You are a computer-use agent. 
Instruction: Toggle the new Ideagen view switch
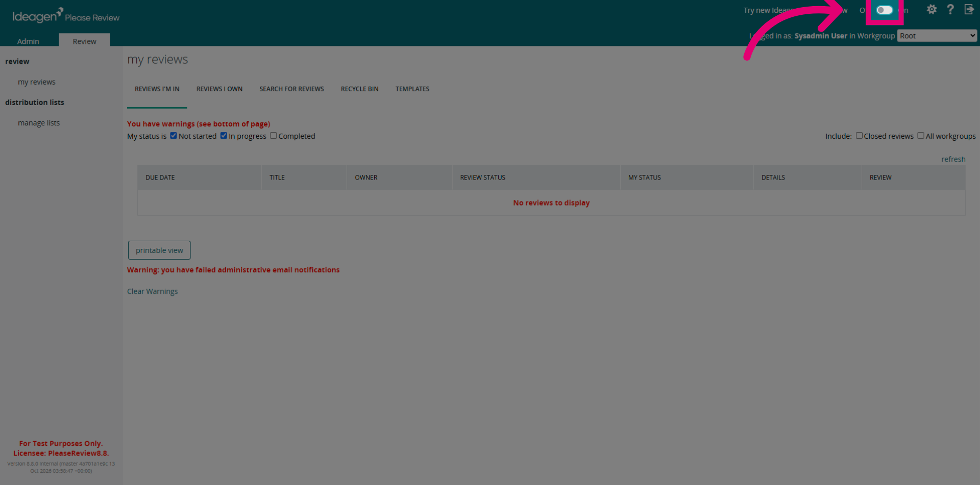point(885,10)
